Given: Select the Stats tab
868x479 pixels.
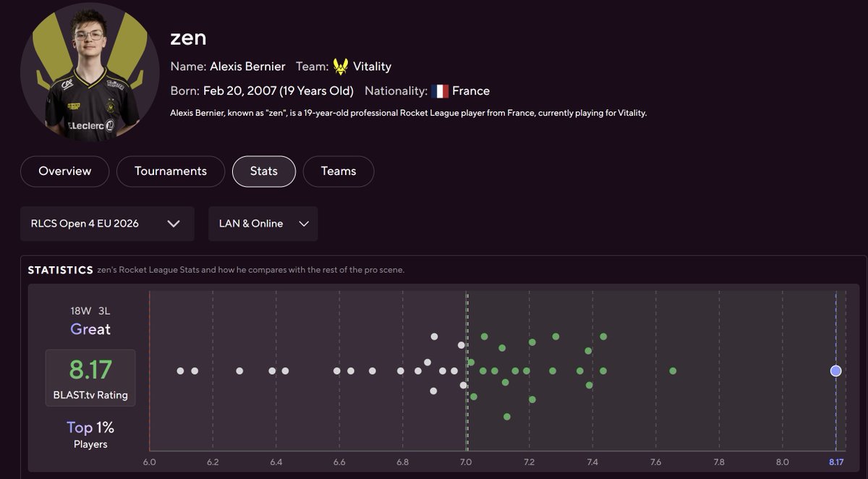Looking at the screenshot, I should [264, 171].
